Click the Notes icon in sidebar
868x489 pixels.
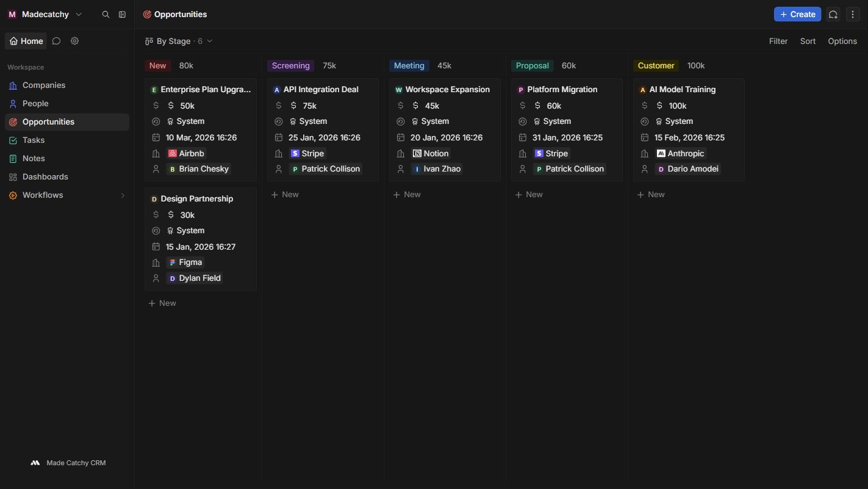[13, 159]
